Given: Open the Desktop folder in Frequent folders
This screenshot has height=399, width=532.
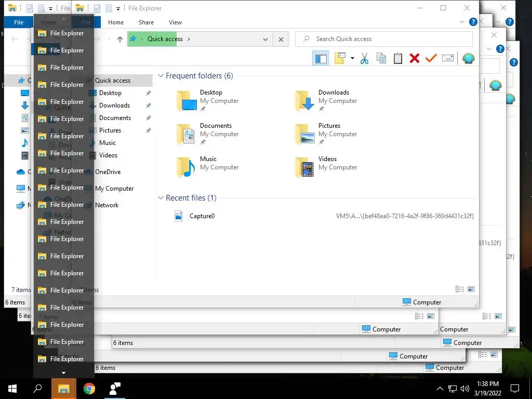Looking at the screenshot, I should click(x=208, y=100).
